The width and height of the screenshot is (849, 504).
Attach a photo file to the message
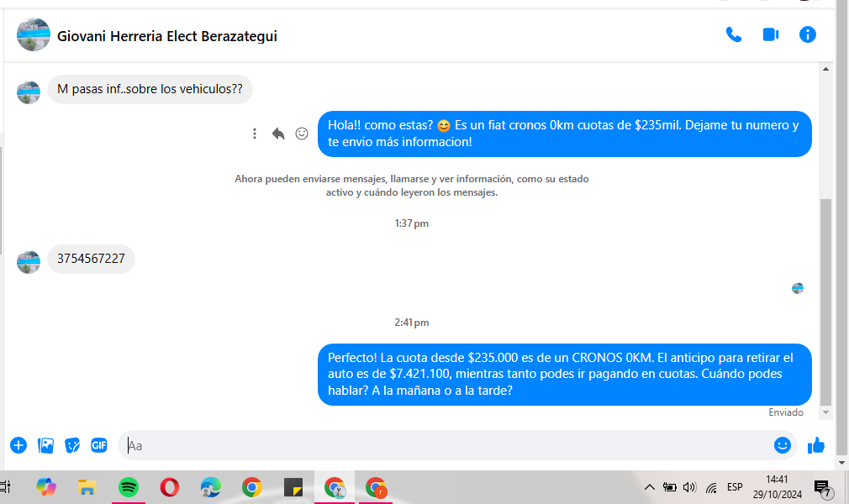click(x=46, y=445)
